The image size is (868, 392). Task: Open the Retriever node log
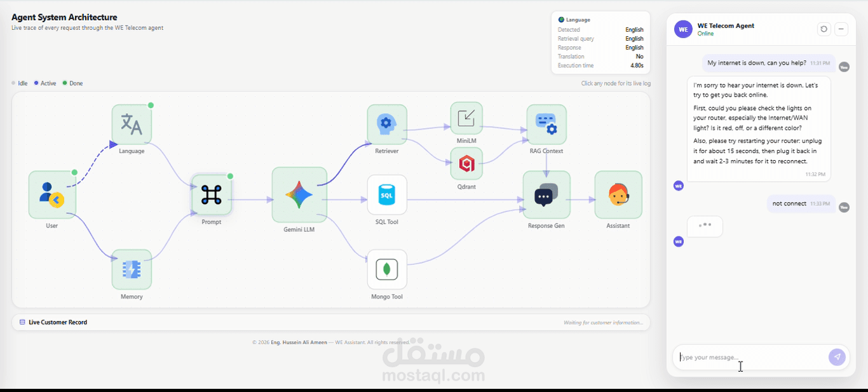387,125
